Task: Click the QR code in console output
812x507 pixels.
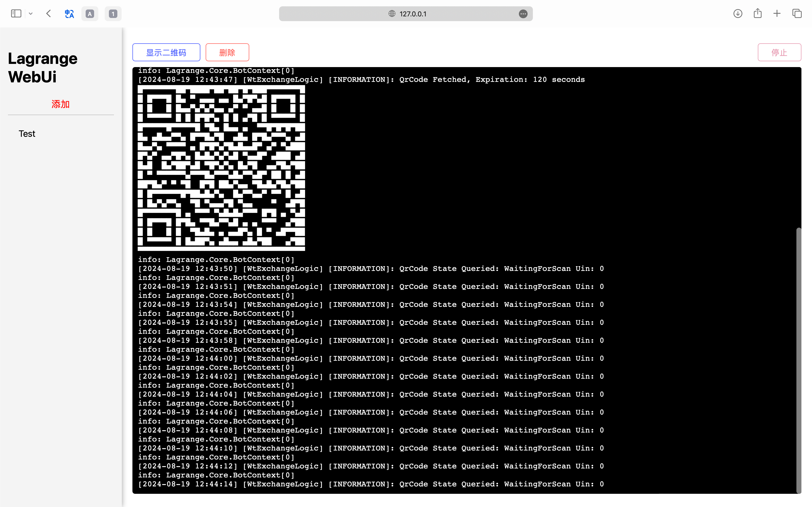Action: coord(221,168)
